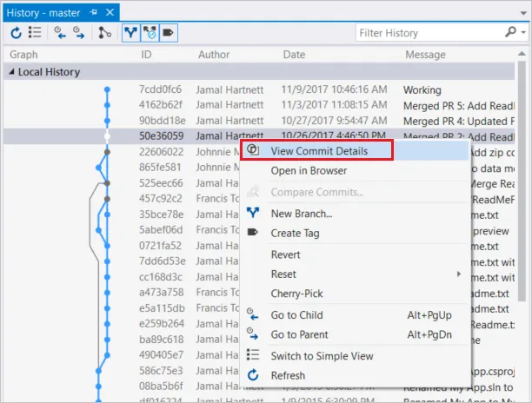Image resolution: width=532 pixels, height=403 pixels.
Task: Sort by the ID column header
Action: (146, 55)
